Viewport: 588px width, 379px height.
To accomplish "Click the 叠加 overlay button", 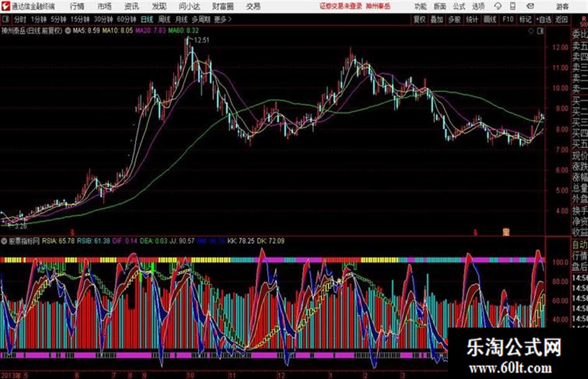I will coord(437,19).
